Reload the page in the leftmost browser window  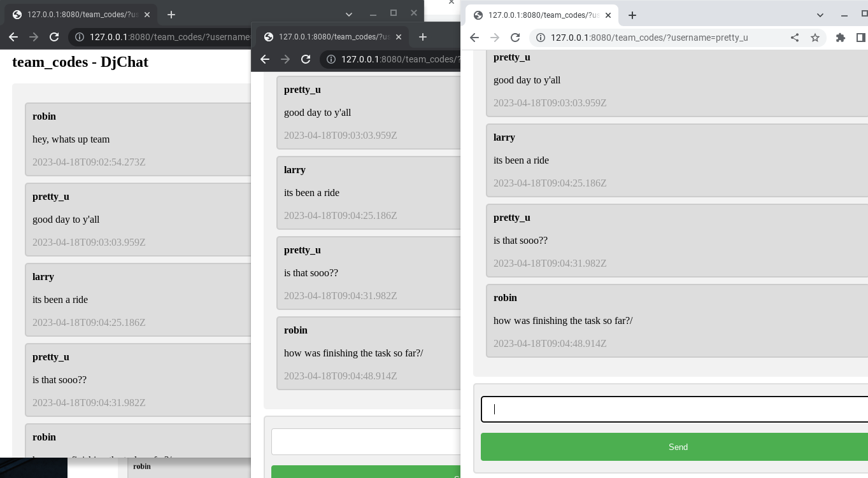[x=54, y=37]
